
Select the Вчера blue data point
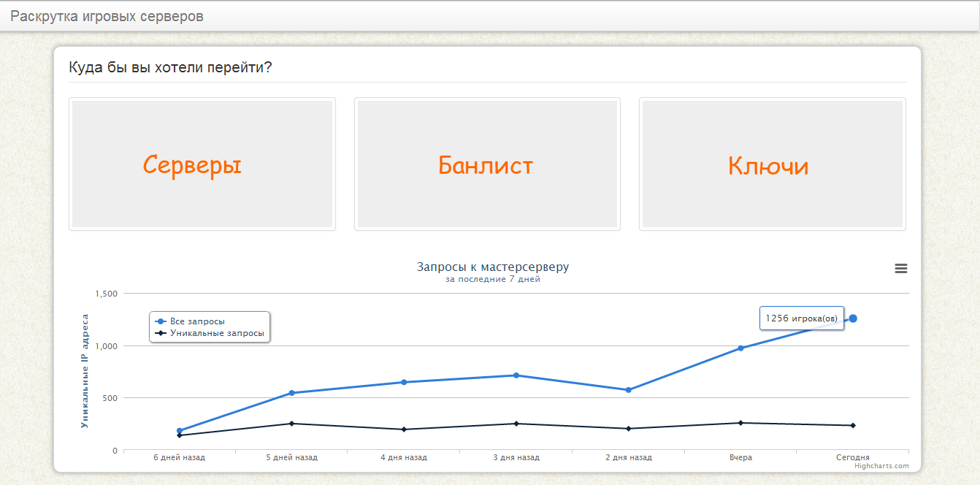pos(740,348)
